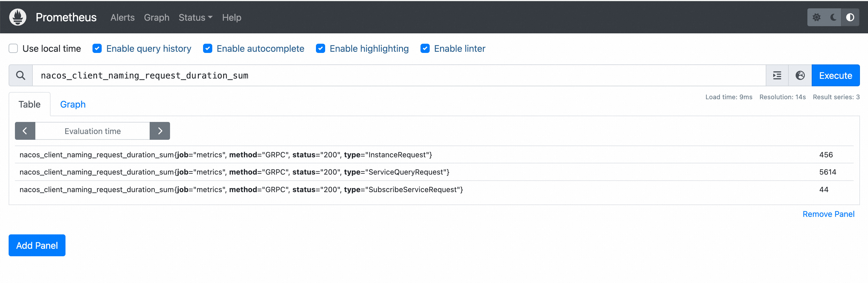Viewport: 868px width, 283px height.
Task: Uncheck Enable highlighting
Action: coord(321,49)
